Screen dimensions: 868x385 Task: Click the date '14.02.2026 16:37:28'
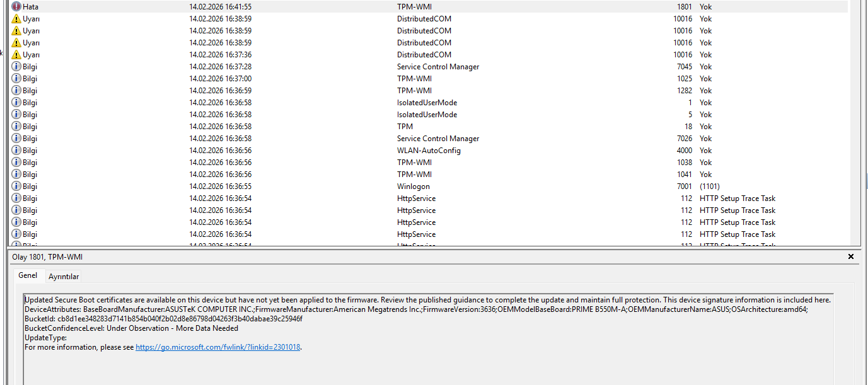(x=220, y=67)
